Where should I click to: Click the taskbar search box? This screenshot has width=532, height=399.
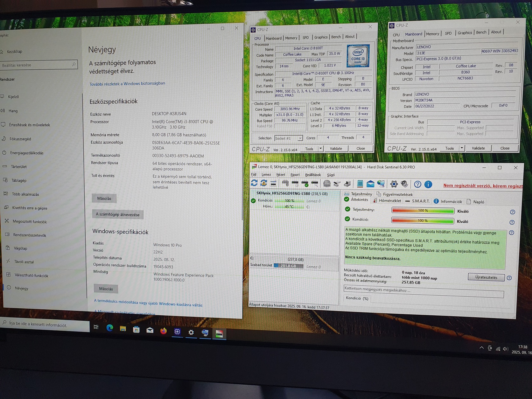pos(45,325)
